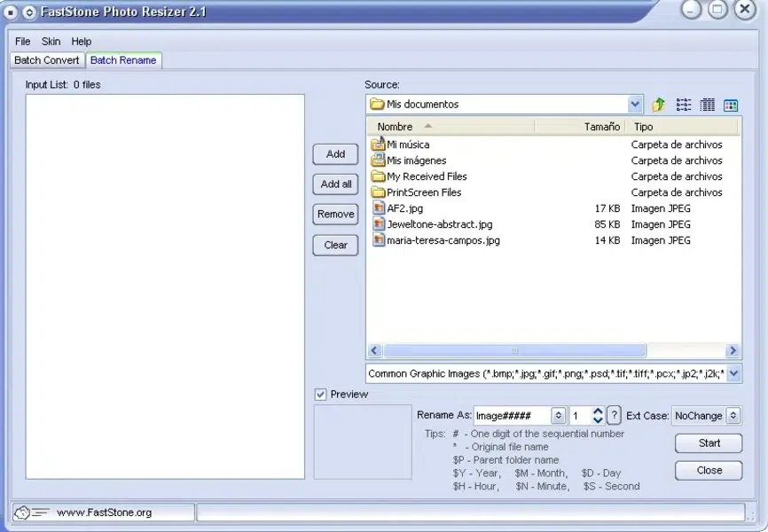Viewport: 768px width, 532px height.
Task: Click the Start button
Action: click(709, 443)
